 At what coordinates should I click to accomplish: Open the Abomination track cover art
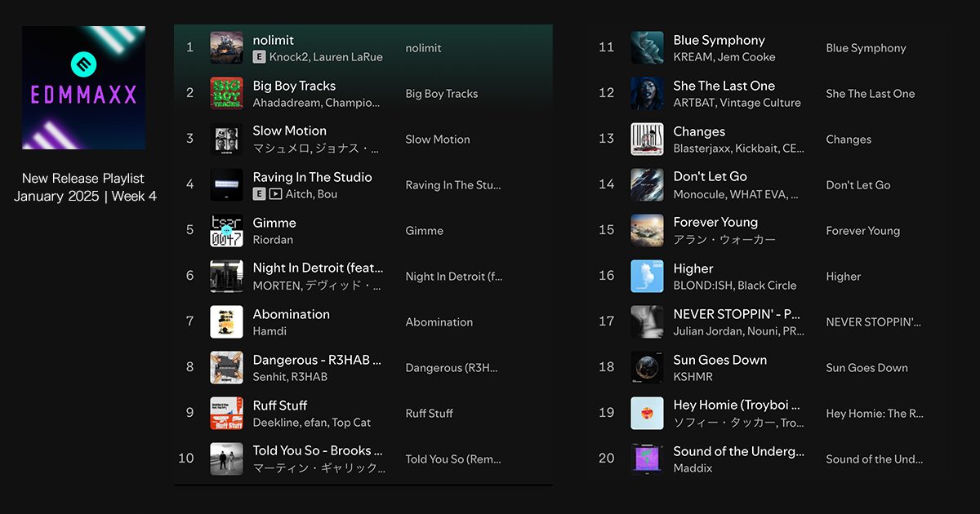(x=226, y=322)
